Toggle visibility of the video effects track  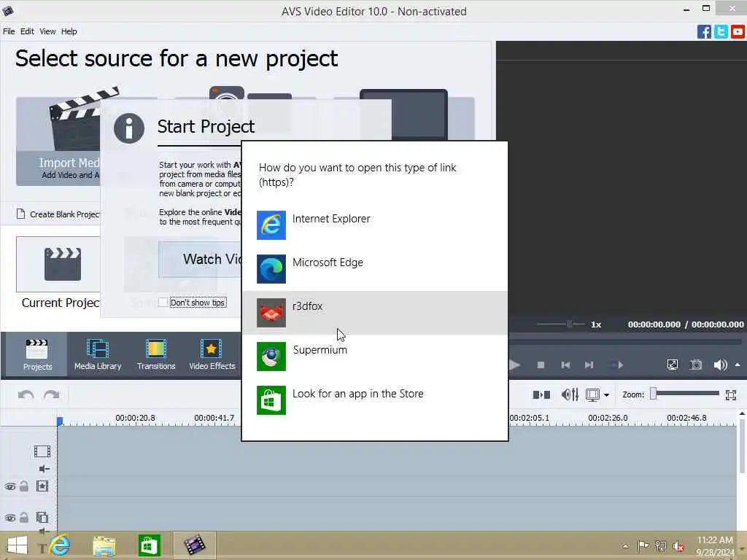pos(10,486)
